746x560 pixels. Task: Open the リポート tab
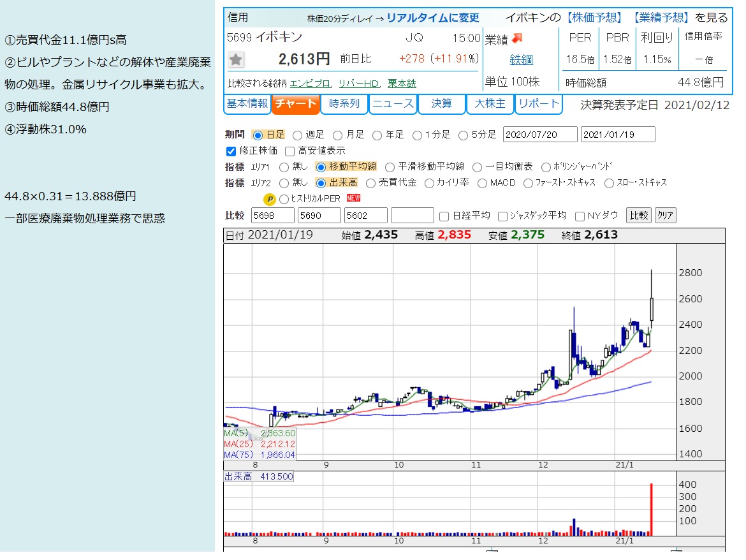(539, 104)
